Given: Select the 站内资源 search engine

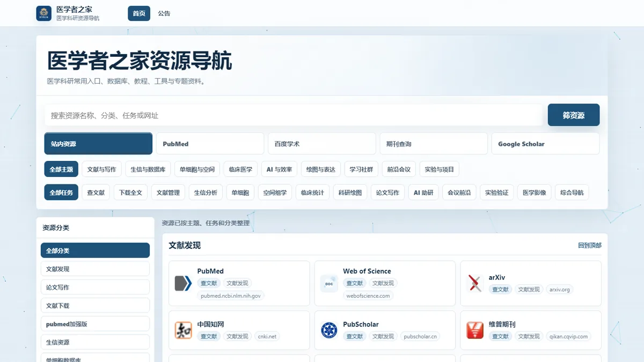Looking at the screenshot, I should click(x=98, y=144).
